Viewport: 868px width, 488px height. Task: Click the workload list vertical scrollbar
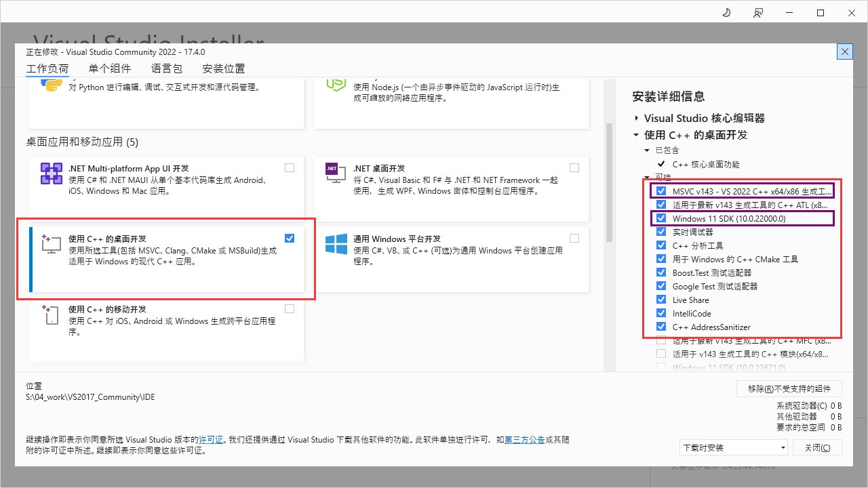(609, 182)
